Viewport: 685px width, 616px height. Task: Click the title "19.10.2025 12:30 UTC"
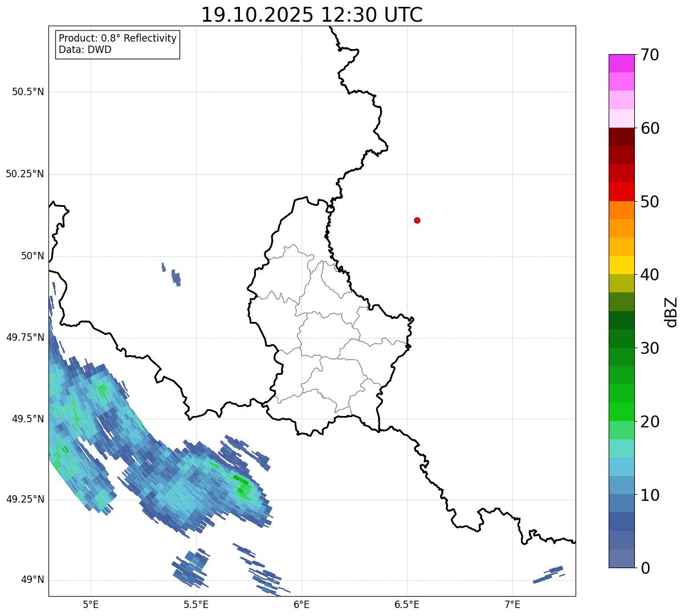coord(312,15)
